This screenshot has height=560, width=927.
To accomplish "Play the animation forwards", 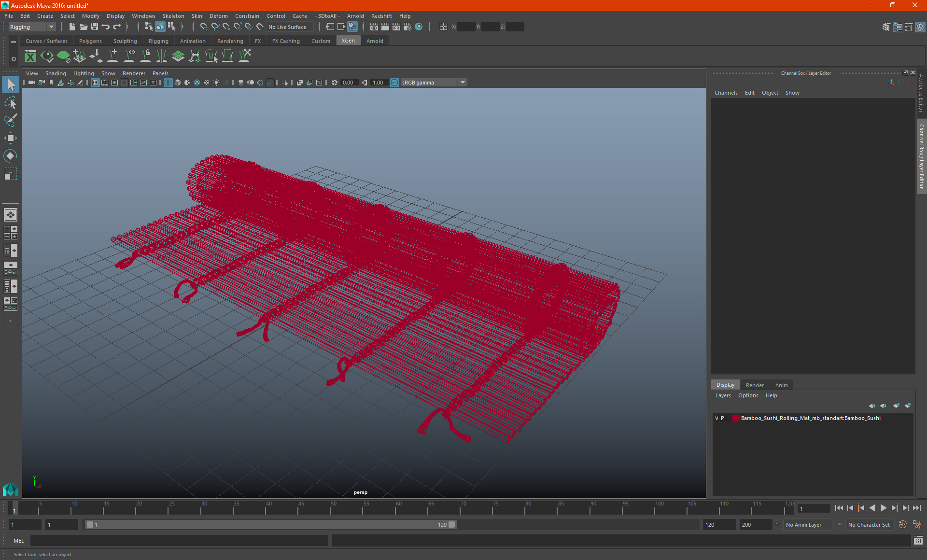I will pyautogui.click(x=883, y=508).
